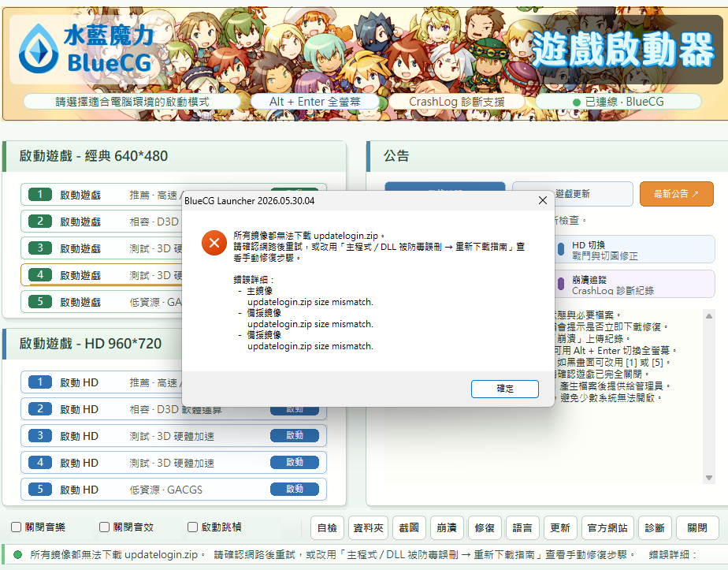The image size is (728, 570).
Task: Click first 'updatelogin.zip size mismatch.' line under 主鏡像
Action: 310,302
